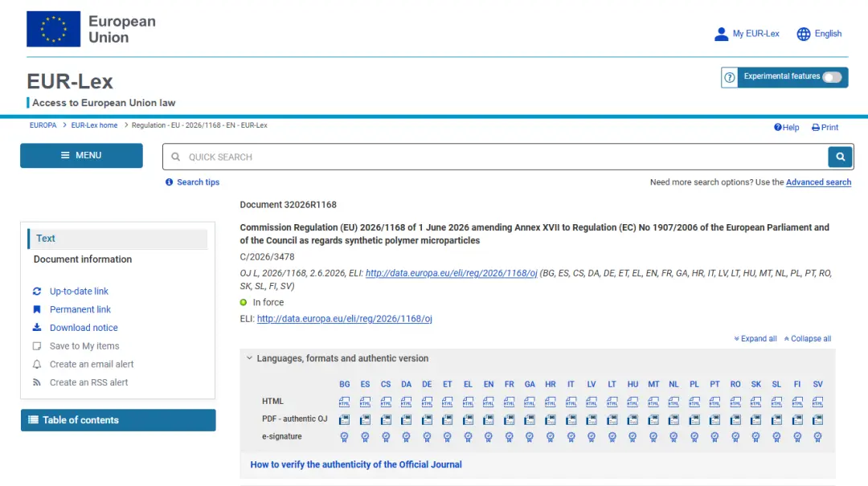868x486 pixels.
Task: Open the MENU dropdown
Action: [81, 156]
